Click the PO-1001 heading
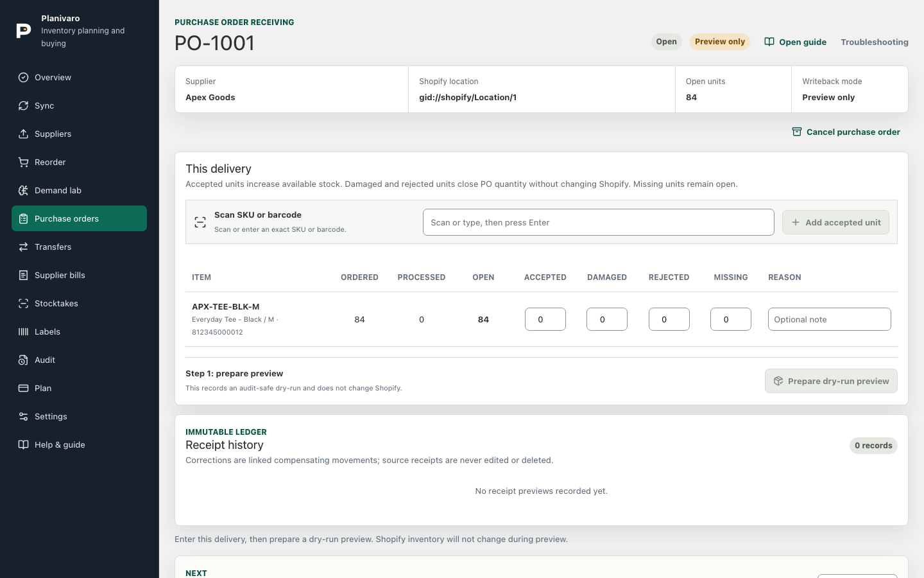Viewport: 924px width, 578px height. pyautogui.click(x=214, y=43)
